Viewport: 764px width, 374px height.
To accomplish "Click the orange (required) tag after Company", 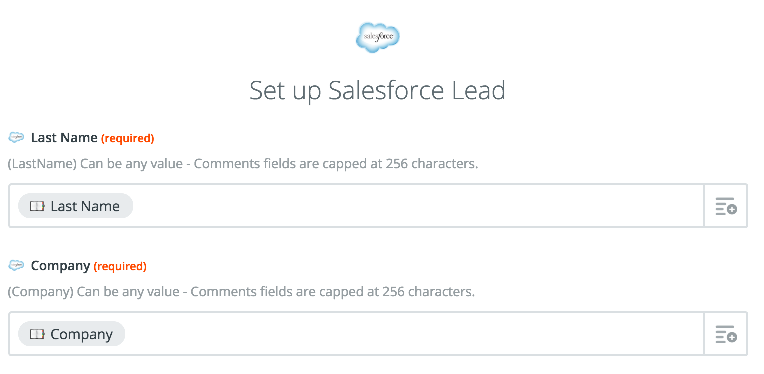I will [x=120, y=266].
